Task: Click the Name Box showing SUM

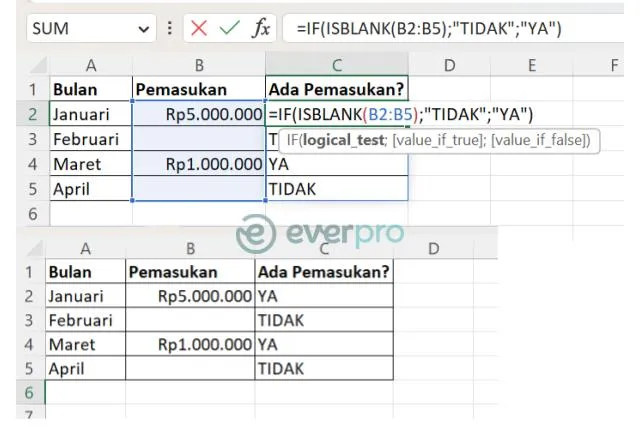Action: coord(91,29)
